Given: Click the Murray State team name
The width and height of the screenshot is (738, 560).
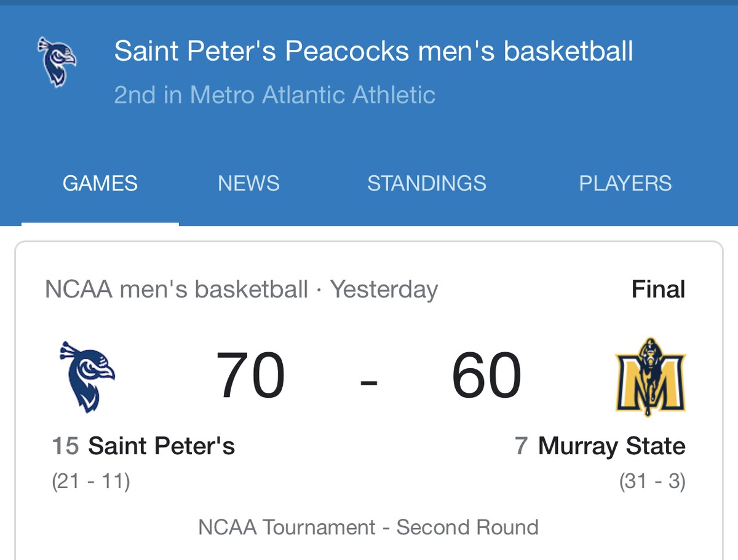Looking at the screenshot, I should [x=611, y=446].
